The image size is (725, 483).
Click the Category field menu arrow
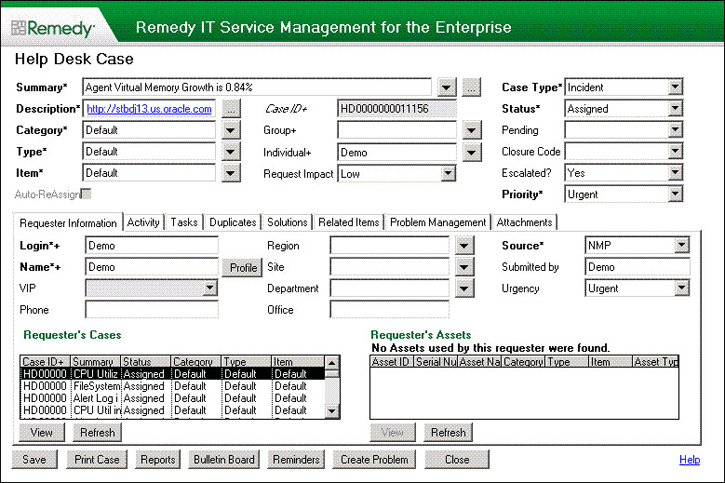pyautogui.click(x=231, y=130)
